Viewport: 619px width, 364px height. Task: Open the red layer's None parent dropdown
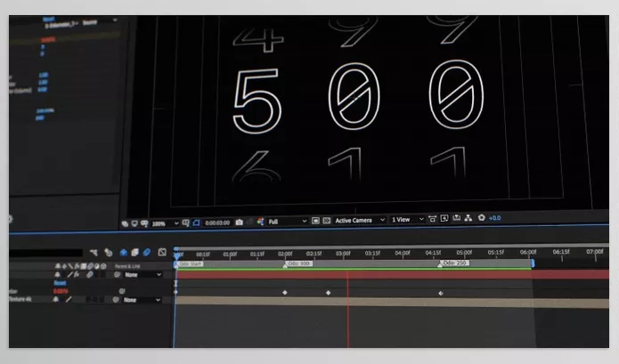coord(143,274)
